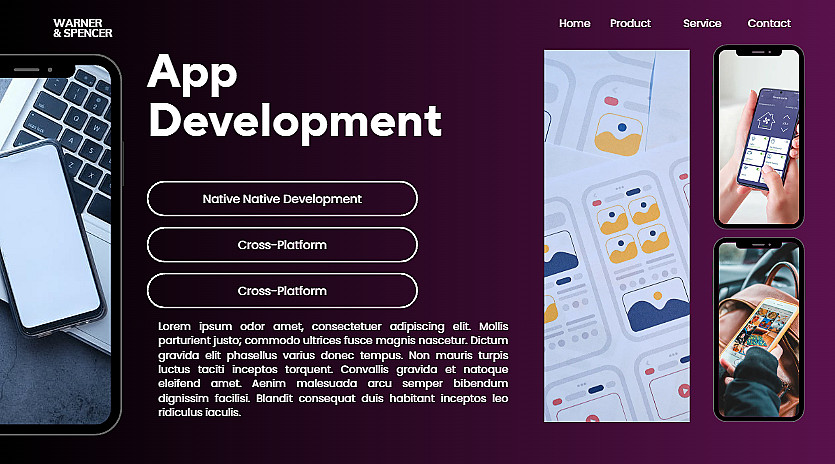The image size is (835, 464).
Task: Click the middle Cross-Platform button
Action: tap(282, 245)
